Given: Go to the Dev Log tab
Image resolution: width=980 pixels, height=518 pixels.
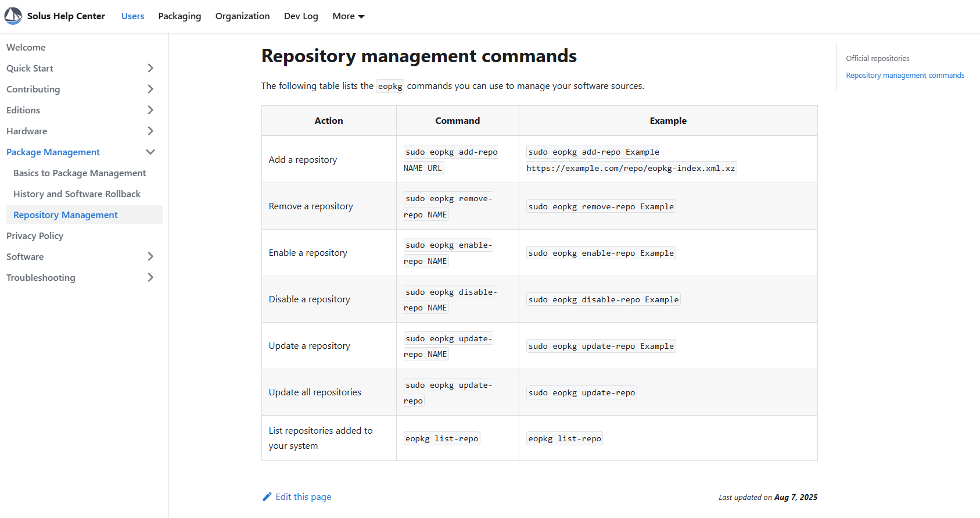Looking at the screenshot, I should tap(301, 16).
